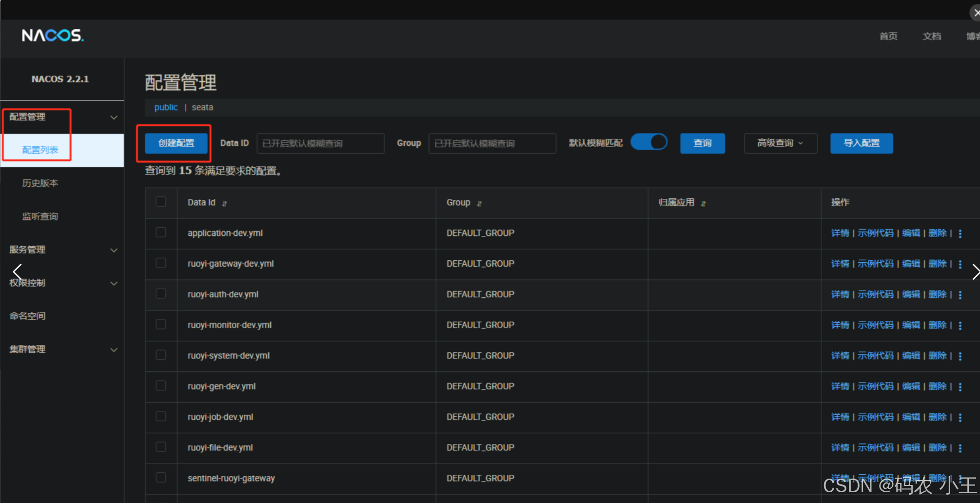Check the ruoyi-monitor-dev.yml row checkbox
980x503 pixels.
click(x=161, y=325)
